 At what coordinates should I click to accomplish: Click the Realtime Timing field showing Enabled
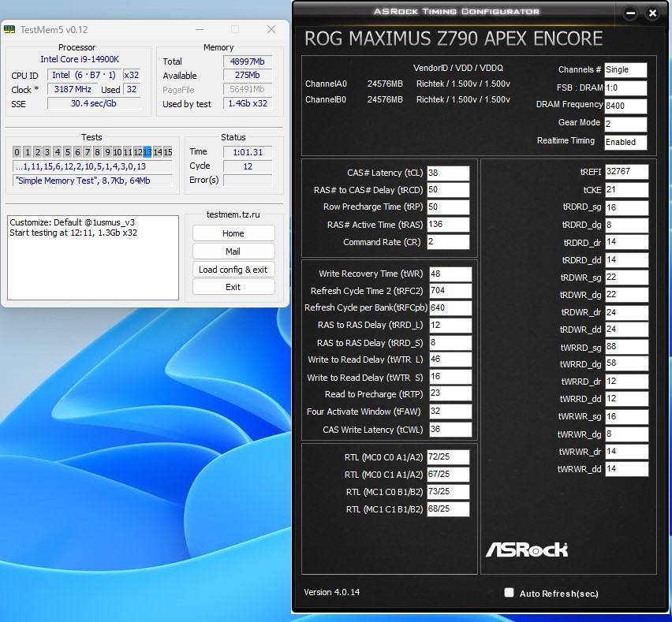coord(625,142)
